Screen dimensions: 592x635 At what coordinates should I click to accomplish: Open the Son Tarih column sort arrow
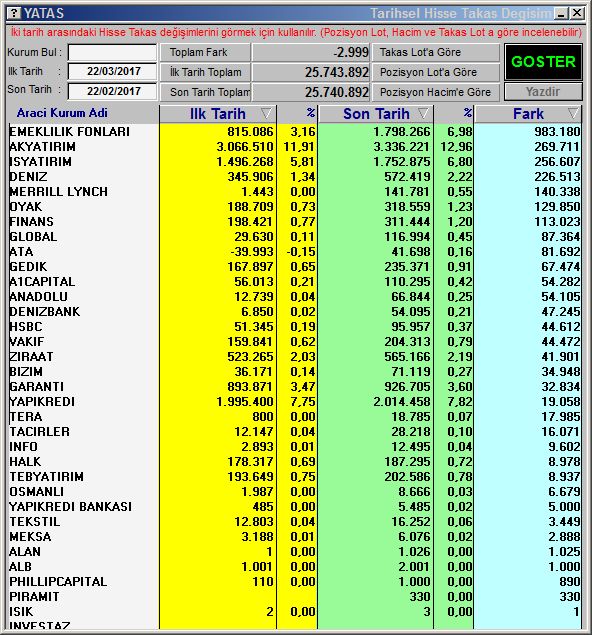click(423, 113)
